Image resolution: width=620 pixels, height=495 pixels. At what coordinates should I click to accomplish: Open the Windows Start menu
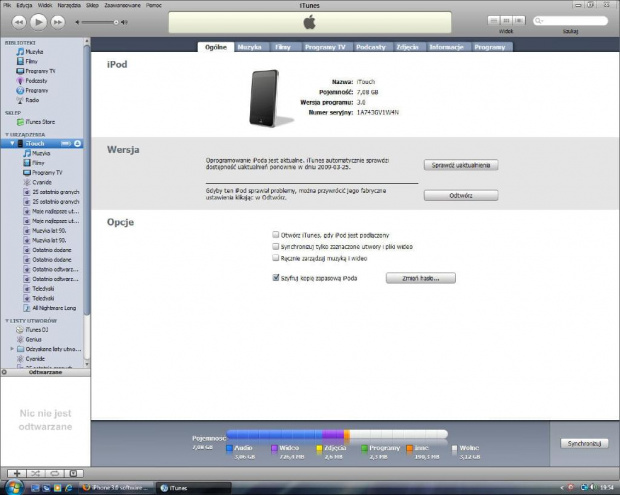tap(14, 487)
